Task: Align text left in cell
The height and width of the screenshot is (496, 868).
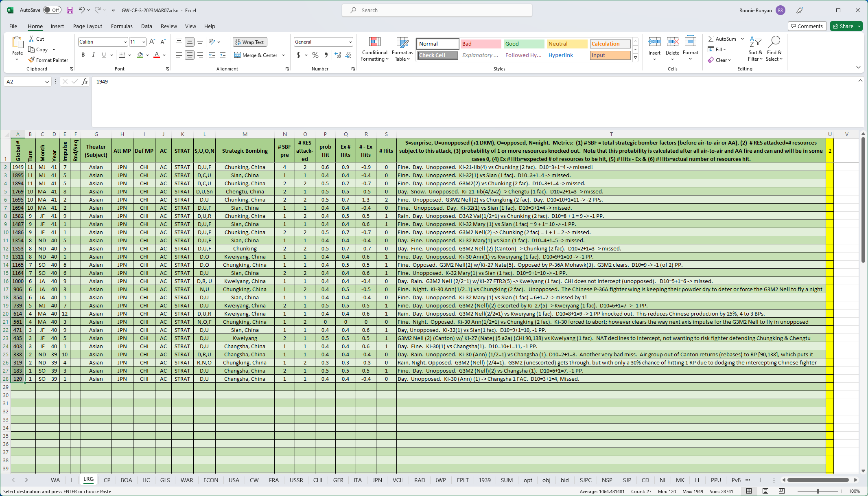Action: [x=179, y=55]
